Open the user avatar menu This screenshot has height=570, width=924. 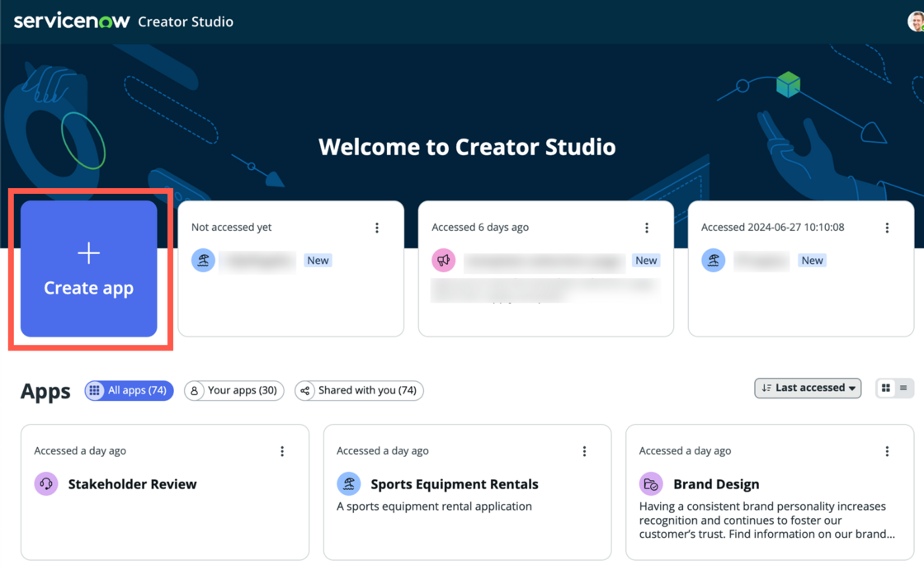coord(916,21)
